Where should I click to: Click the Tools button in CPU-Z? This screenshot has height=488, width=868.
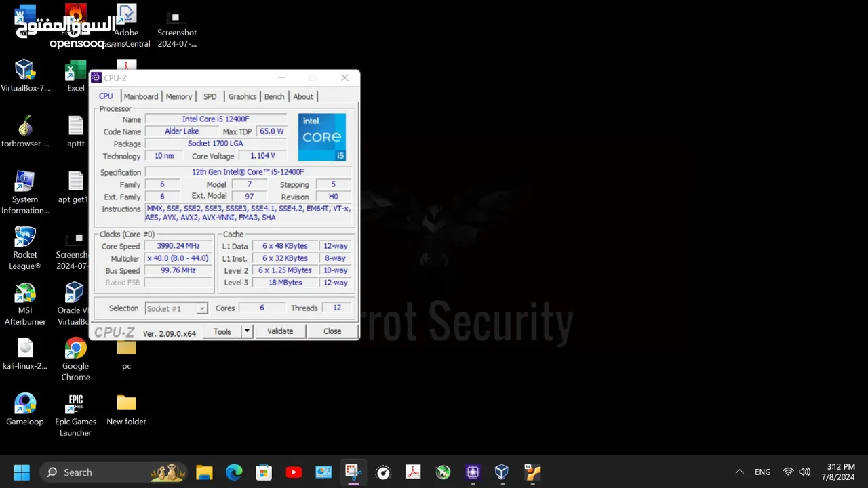click(222, 331)
